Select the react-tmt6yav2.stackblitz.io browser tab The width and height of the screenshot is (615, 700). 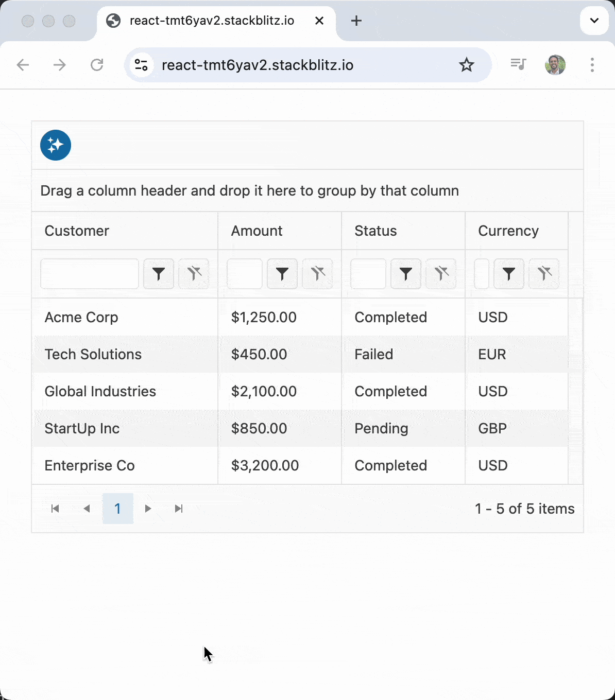[211, 21]
